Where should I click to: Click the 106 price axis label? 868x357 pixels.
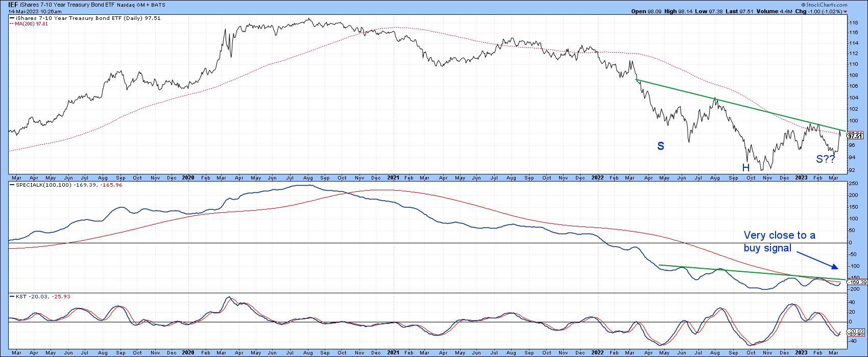tap(853, 86)
